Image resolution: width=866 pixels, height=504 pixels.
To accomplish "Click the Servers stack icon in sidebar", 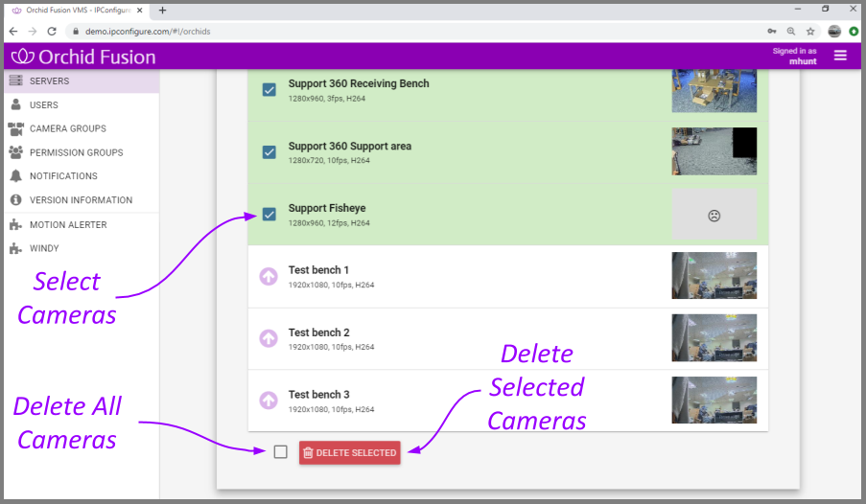I will point(16,80).
